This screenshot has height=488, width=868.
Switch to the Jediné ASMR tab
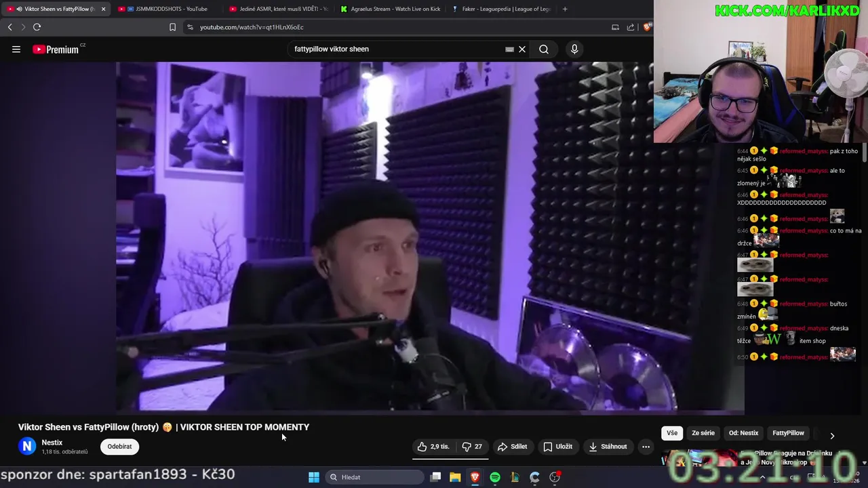[278, 9]
